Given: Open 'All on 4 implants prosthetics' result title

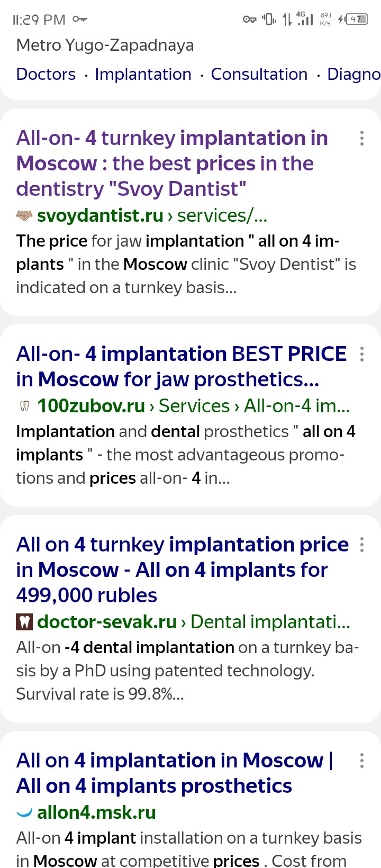Looking at the screenshot, I should tap(175, 773).
